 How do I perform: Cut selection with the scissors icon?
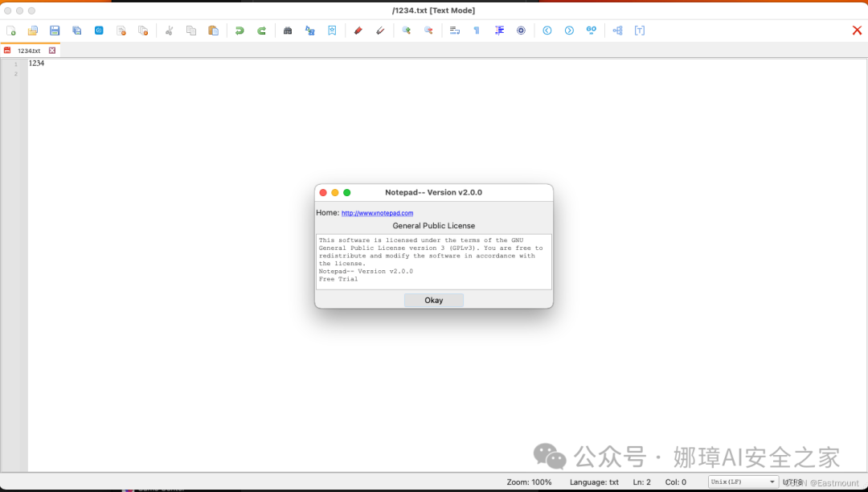point(170,31)
